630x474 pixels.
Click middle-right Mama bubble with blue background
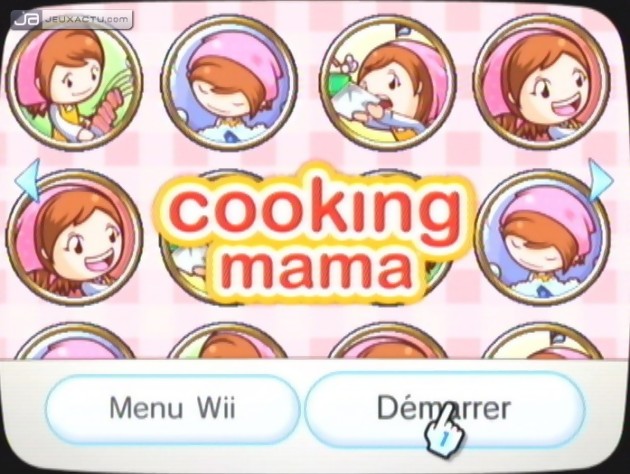[x=542, y=238]
